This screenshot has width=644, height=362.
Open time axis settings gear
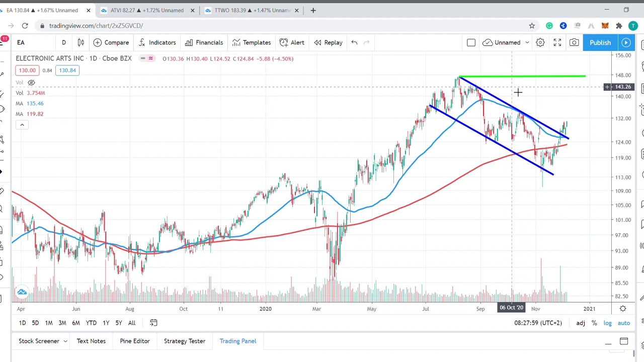pos(623,309)
